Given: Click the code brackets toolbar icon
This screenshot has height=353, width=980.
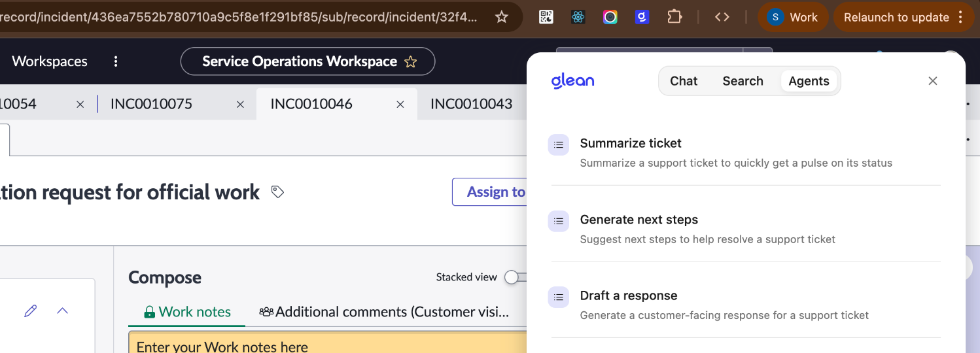Looking at the screenshot, I should coord(722,17).
